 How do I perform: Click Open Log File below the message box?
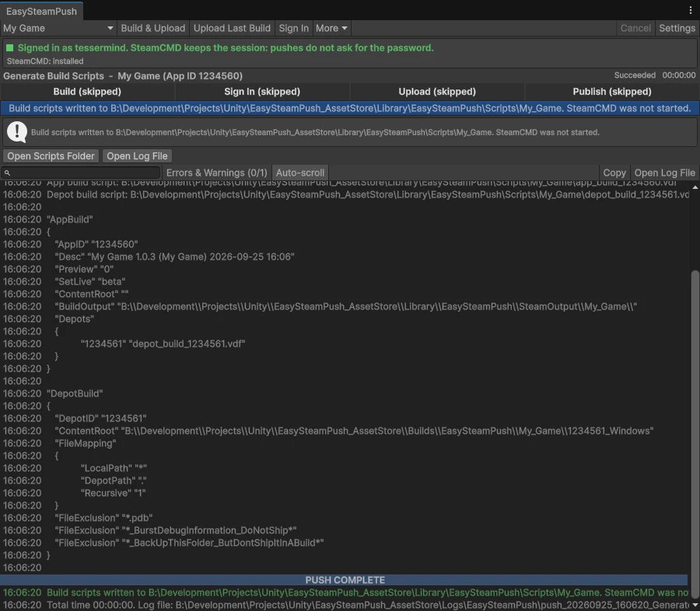point(137,155)
